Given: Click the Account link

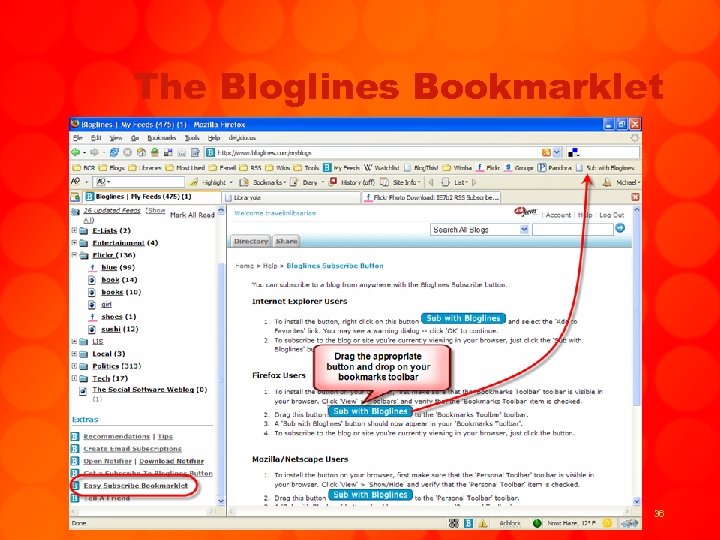Looking at the screenshot, I should click(x=558, y=215).
